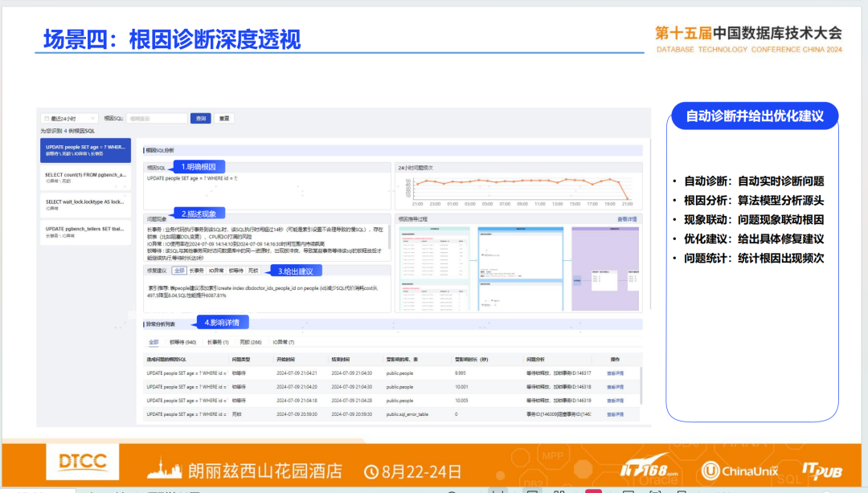Click the purple thumbnail in 根因推导过程
The width and height of the screenshot is (868, 493).
[605, 268]
